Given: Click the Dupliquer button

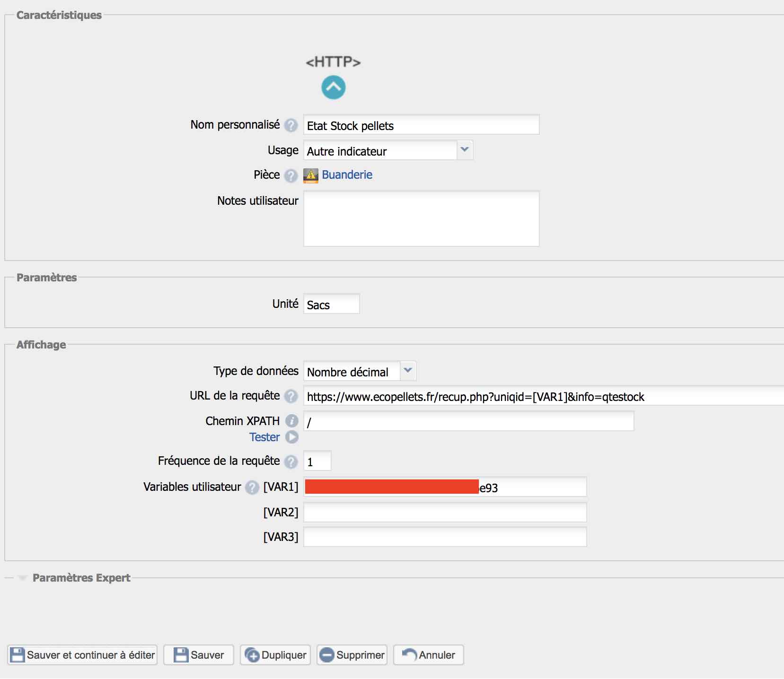Looking at the screenshot, I should 275,655.
